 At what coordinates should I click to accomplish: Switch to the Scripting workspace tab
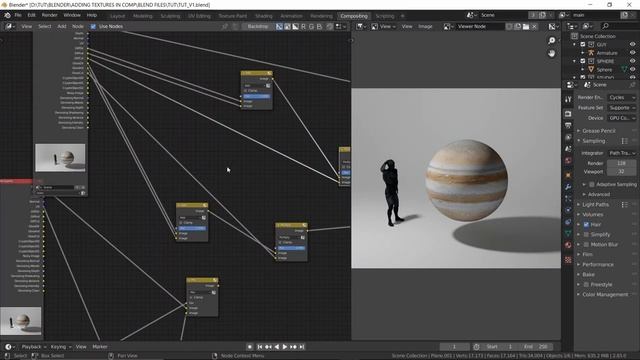coord(385,16)
